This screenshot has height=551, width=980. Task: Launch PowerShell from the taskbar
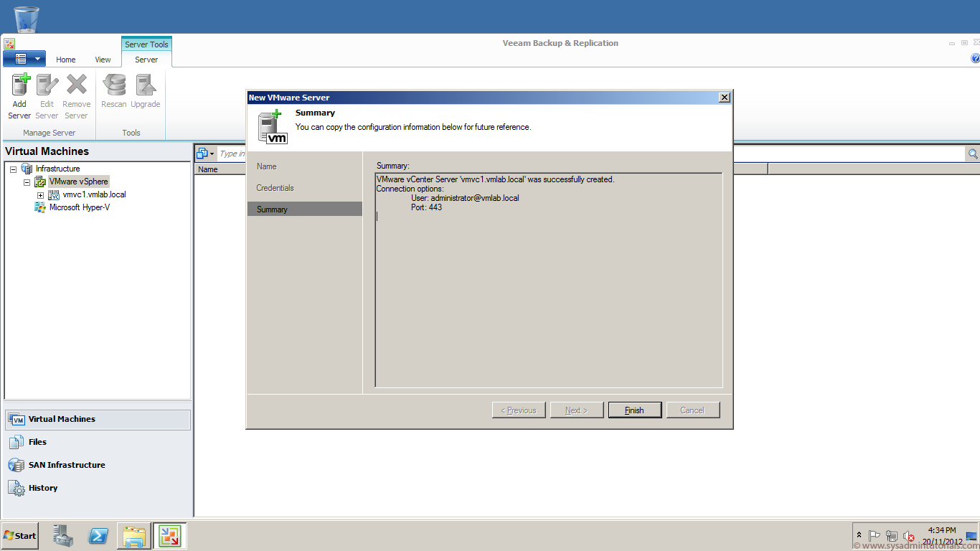(98, 536)
